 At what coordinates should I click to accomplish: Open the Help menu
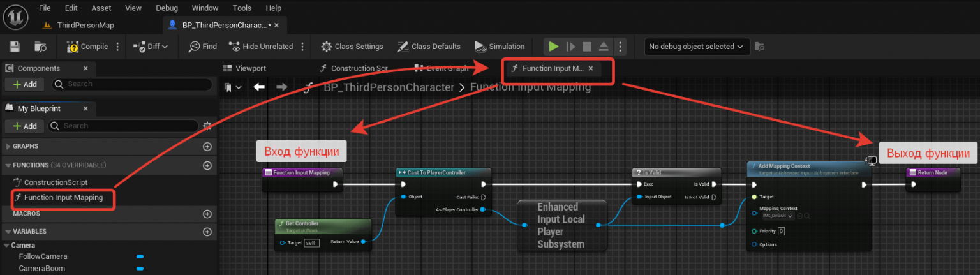tap(273, 8)
